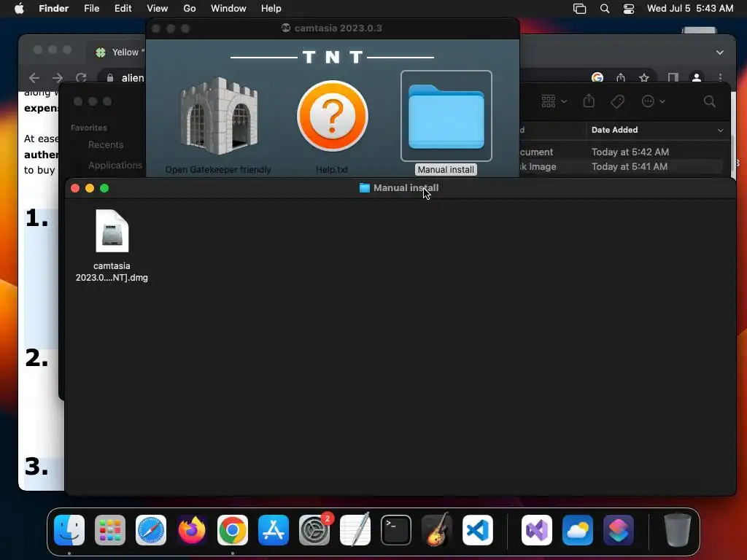747x560 pixels.
Task: Launch Safari from the Dock
Action: point(151,530)
